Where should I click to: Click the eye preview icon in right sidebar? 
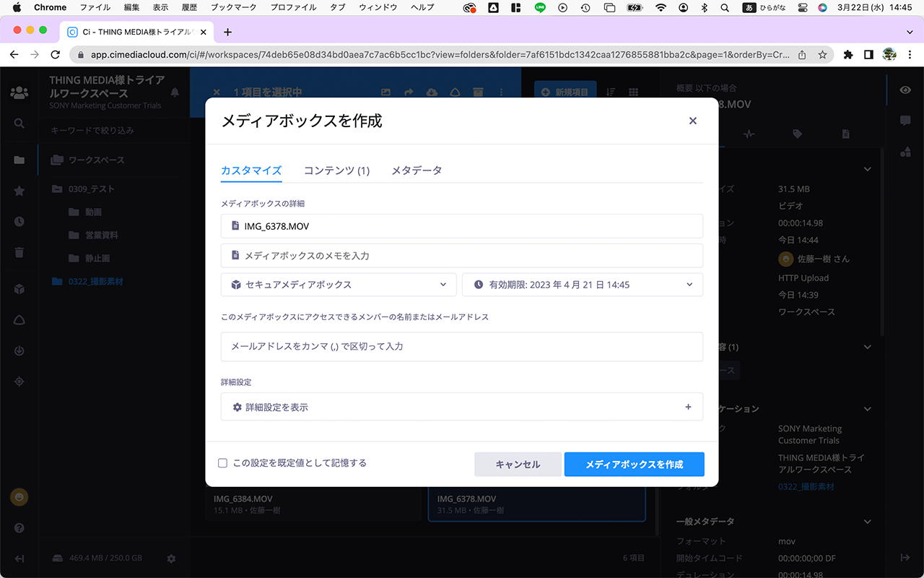905,90
